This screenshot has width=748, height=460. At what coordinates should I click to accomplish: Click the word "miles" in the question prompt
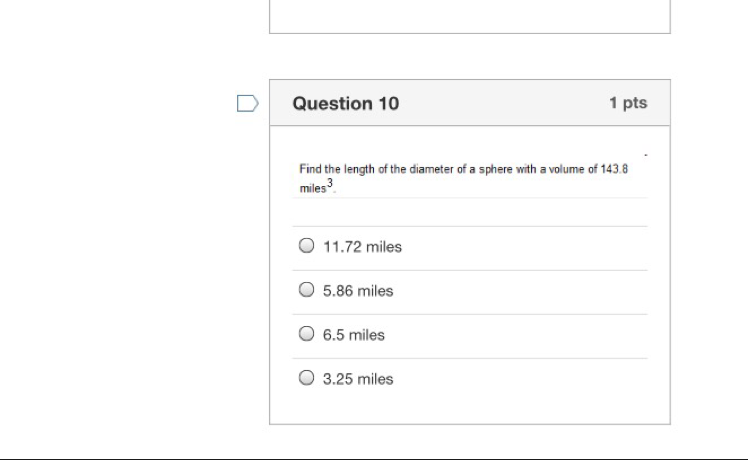(x=312, y=188)
